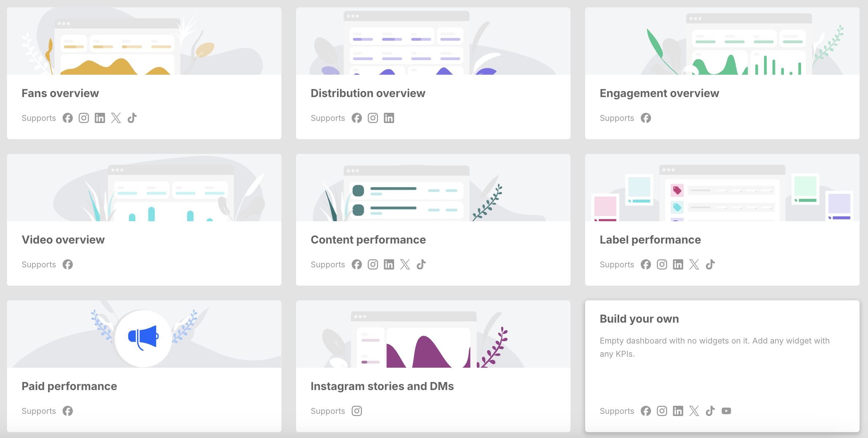Click the LinkedIn icon on Content performance
The image size is (868, 438).
389,264
